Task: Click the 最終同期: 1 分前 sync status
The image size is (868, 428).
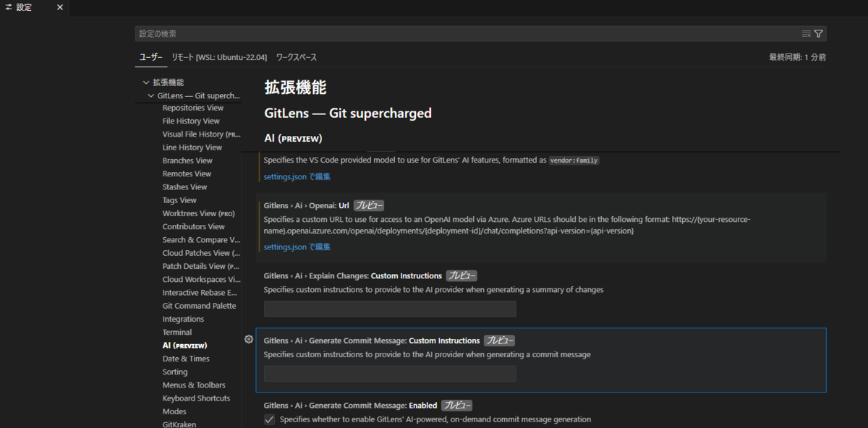Action: 797,57
